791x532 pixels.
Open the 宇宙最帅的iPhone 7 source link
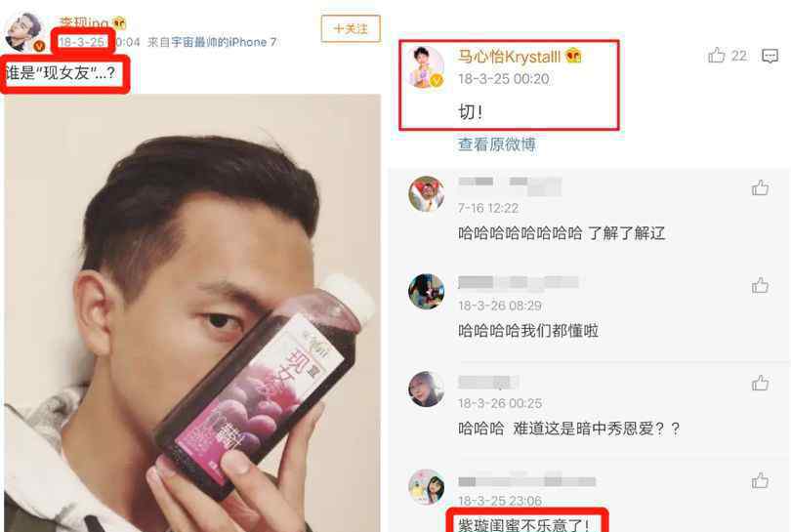click(x=224, y=42)
